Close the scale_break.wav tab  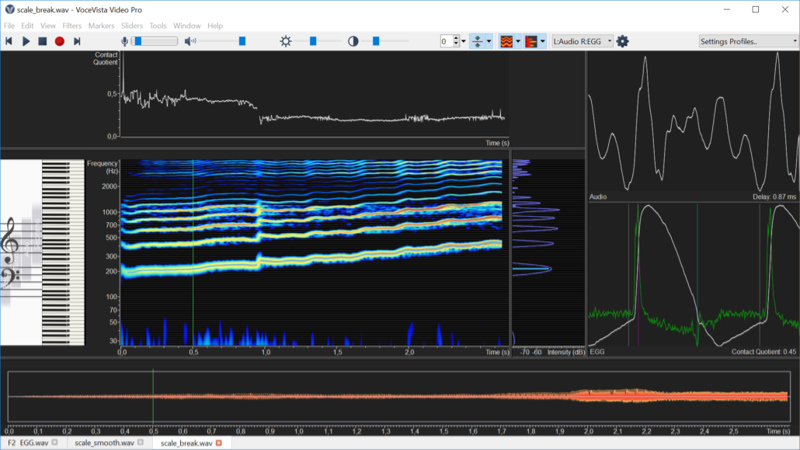(219, 442)
